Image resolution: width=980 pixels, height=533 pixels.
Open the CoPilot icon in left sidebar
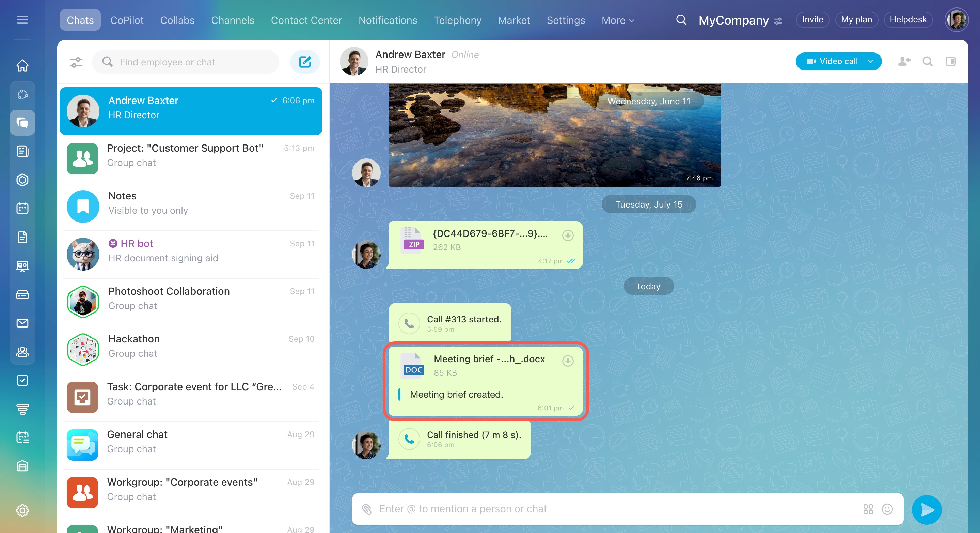point(22,94)
